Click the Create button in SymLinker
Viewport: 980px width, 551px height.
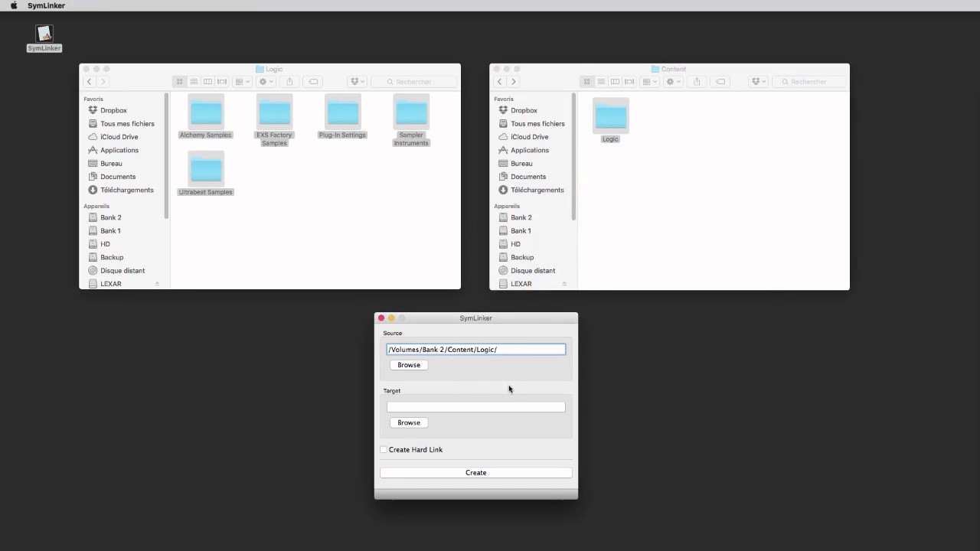pyautogui.click(x=476, y=473)
